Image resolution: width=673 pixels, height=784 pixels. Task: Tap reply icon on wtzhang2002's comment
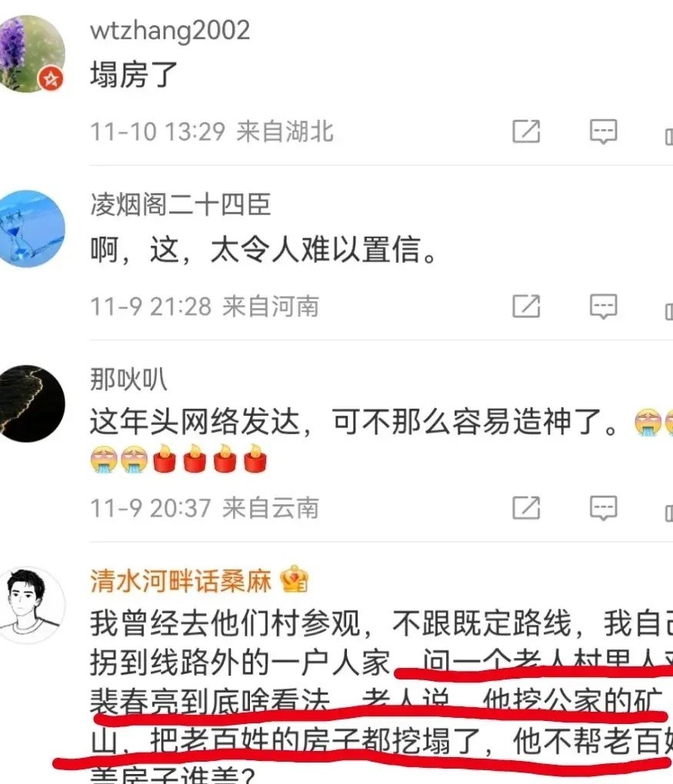click(604, 131)
